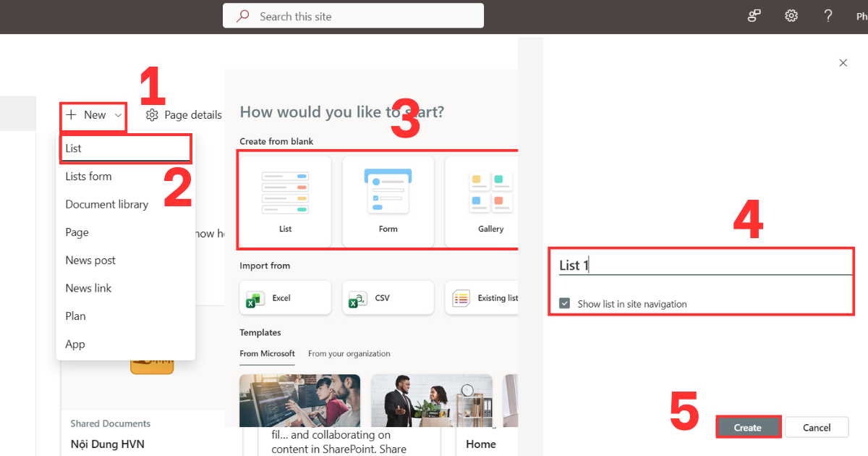This screenshot has width=868, height=456.
Task: Import a list from CSV
Action: tap(388, 297)
